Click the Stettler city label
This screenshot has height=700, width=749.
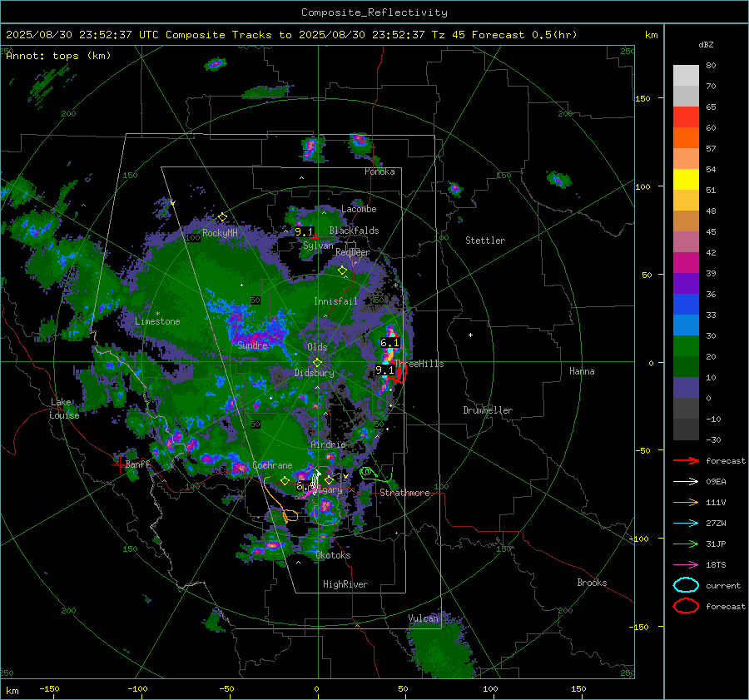(x=485, y=241)
